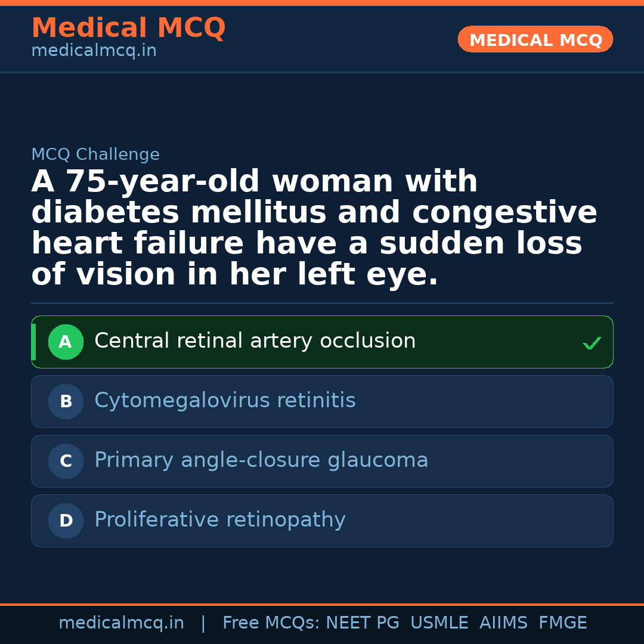
Task: Click the orange MEDICAL MCQ badge
Action: (x=535, y=40)
